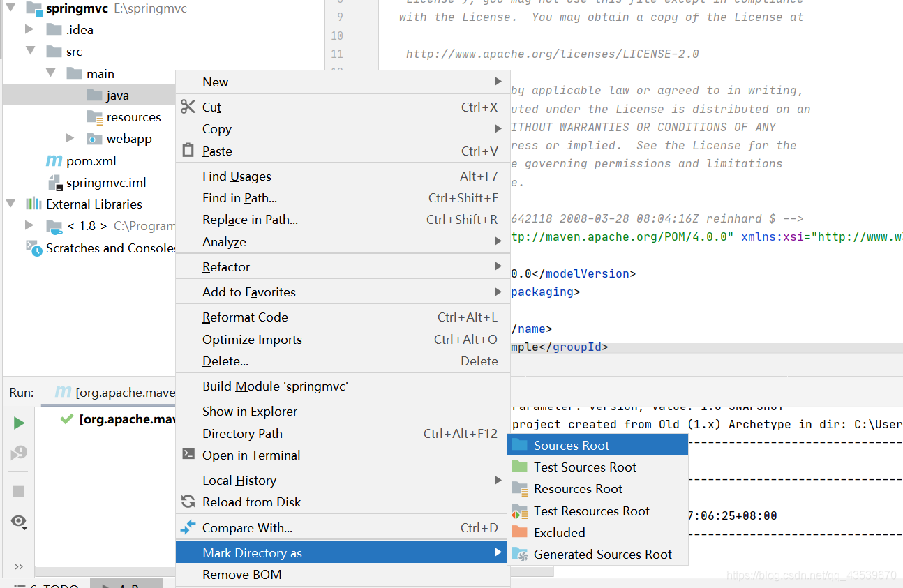Select Build Module 'springmvc'

[342, 386]
